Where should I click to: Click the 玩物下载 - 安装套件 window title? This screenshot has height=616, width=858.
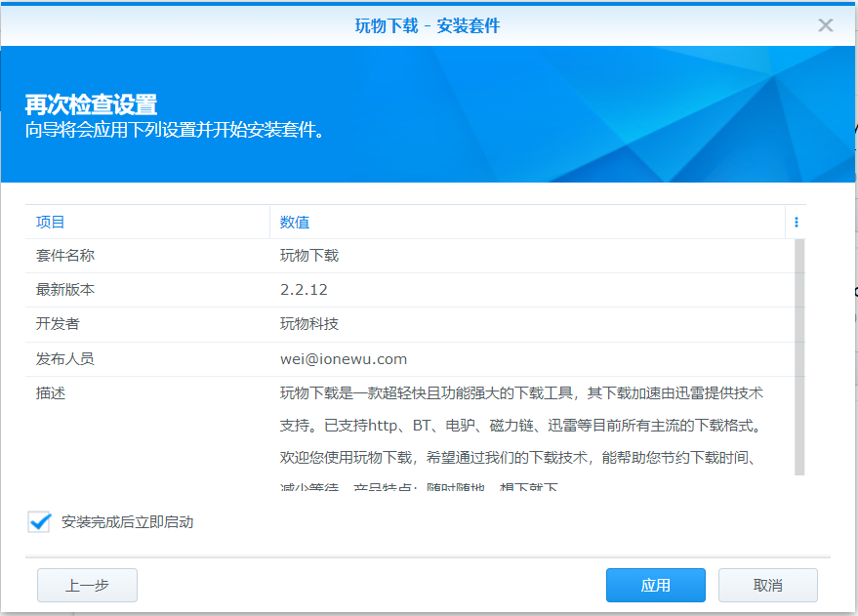point(428,25)
